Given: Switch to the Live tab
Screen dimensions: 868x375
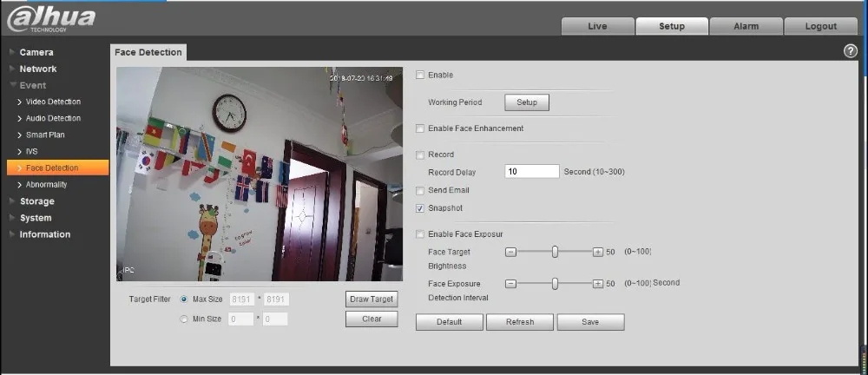Looking at the screenshot, I should click(597, 26).
